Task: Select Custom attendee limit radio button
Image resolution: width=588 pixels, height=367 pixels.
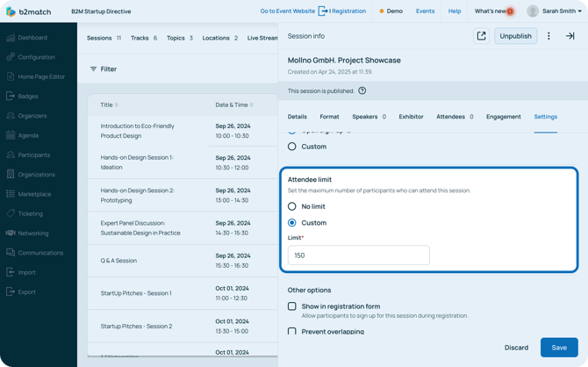Action: click(291, 223)
